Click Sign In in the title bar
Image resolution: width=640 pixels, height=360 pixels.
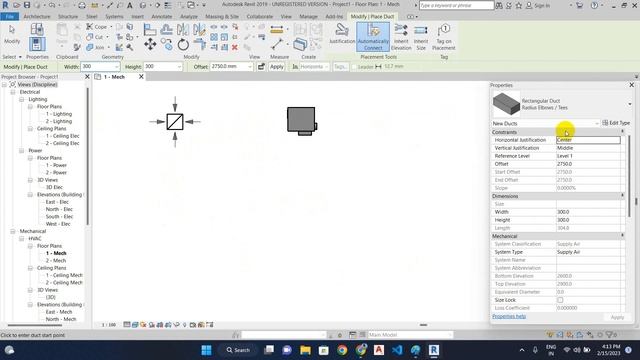pyautogui.click(x=538, y=5)
